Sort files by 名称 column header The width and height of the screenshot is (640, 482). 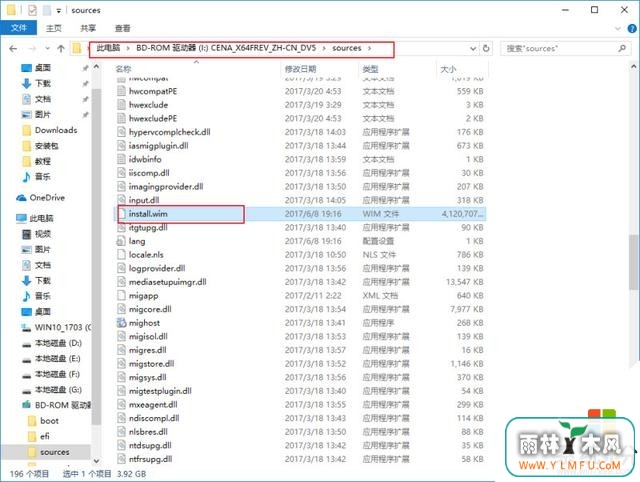click(x=124, y=69)
